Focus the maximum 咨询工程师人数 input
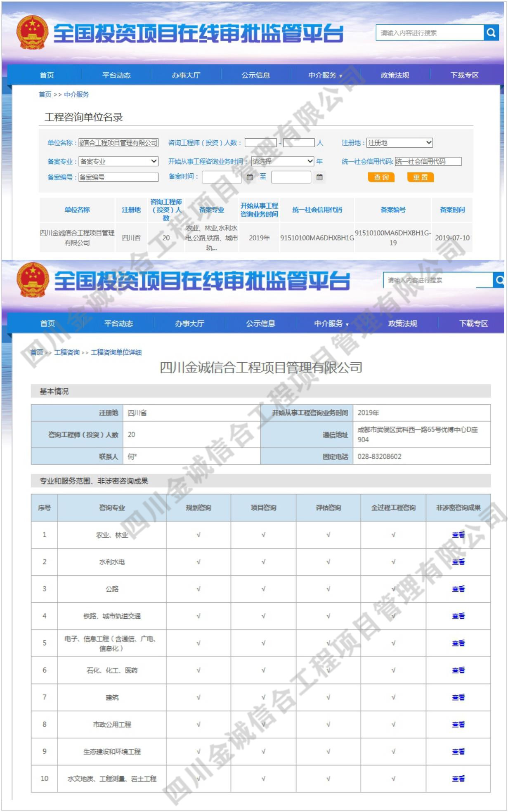This screenshot has width=508, height=812. click(x=299, y=143)
